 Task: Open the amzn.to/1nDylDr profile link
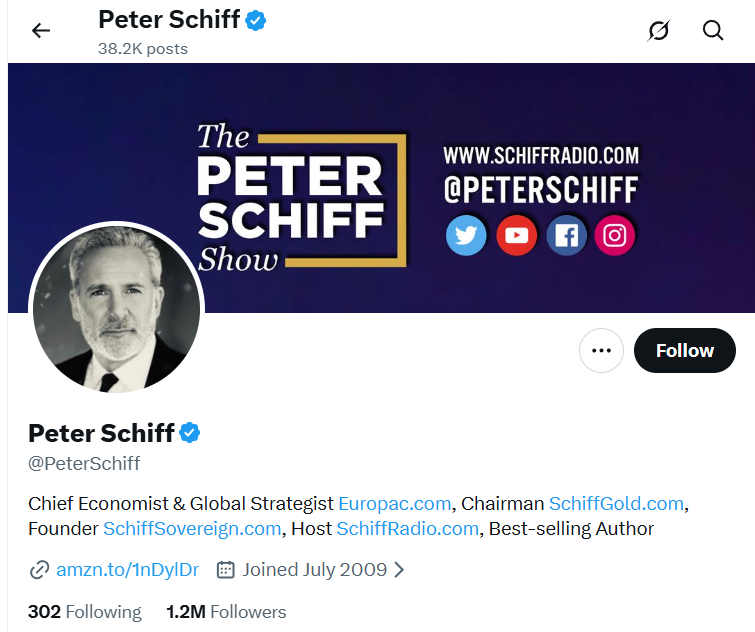(127, 570)
